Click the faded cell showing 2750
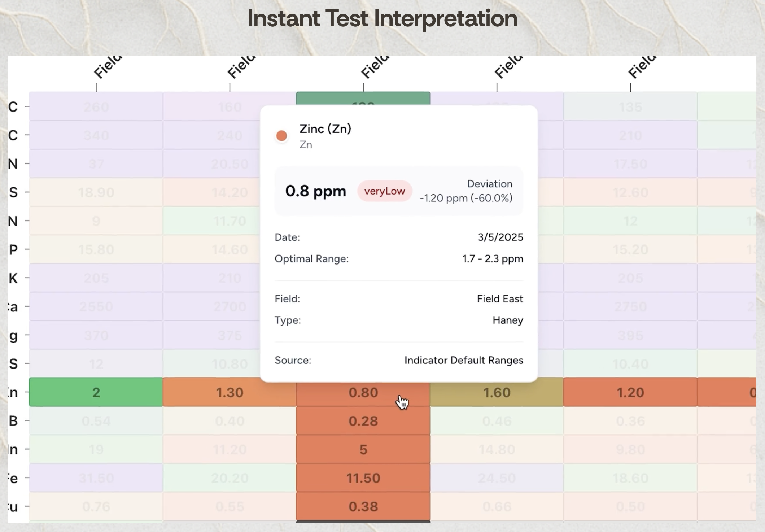Screen dimensions: 765x532 (x=630, y=307)
